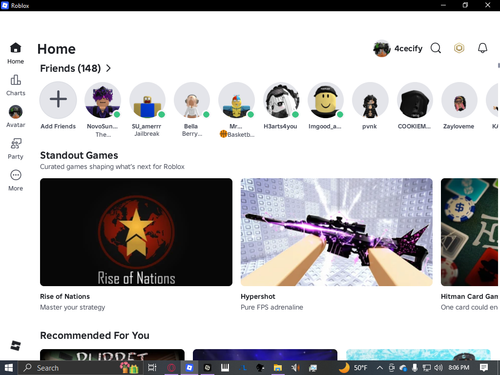500x375 pixels.
Task: Select friend Bella avatar
Action: tap(192, 100)
